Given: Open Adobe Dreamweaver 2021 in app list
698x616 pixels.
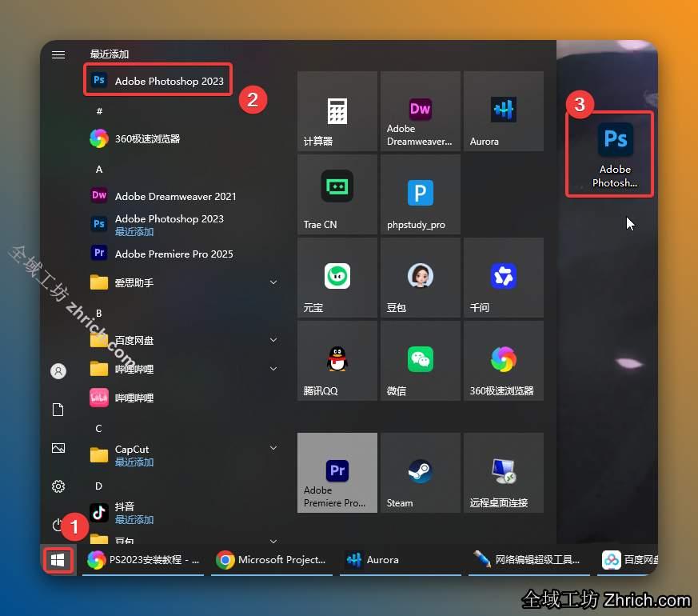Looking at the screenshot, I should (x=185, y=196).
